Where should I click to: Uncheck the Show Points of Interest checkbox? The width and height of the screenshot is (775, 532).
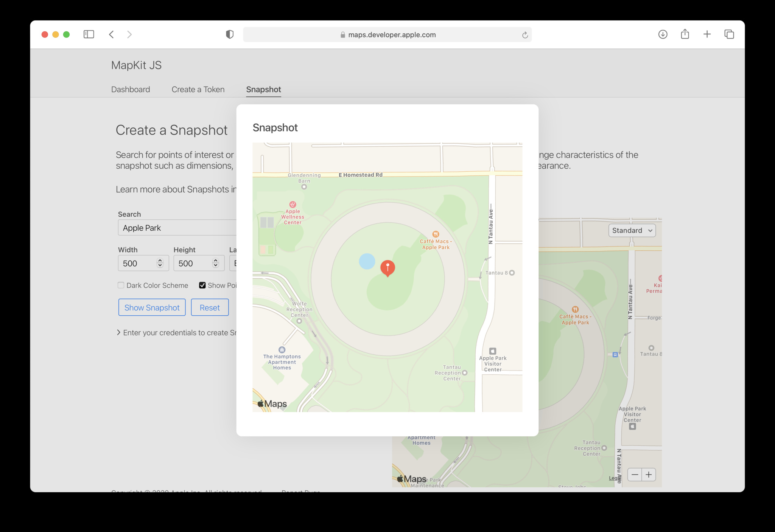pyautogui.click(x=202, y=285)
